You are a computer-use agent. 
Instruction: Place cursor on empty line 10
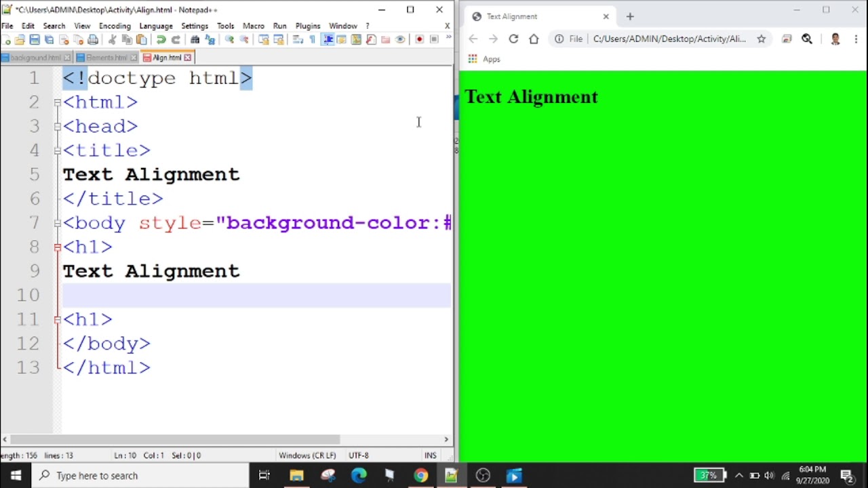click(x=256, y=296)
